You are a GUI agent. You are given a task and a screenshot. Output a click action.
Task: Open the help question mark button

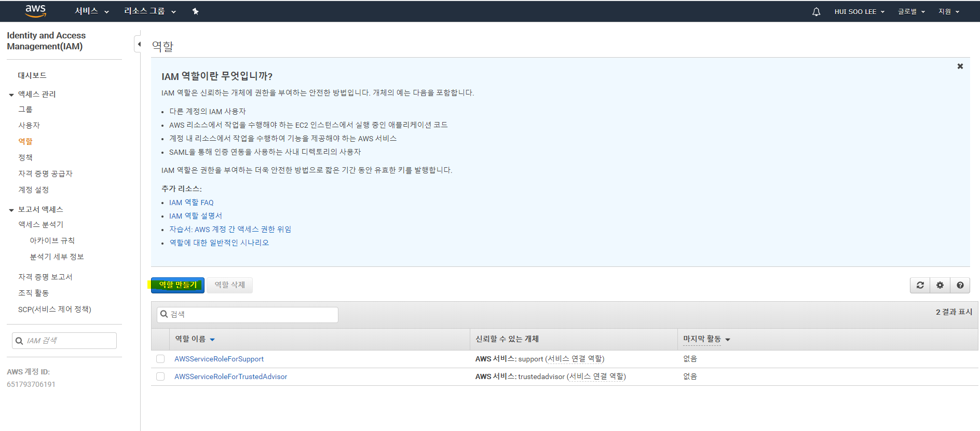960,285
